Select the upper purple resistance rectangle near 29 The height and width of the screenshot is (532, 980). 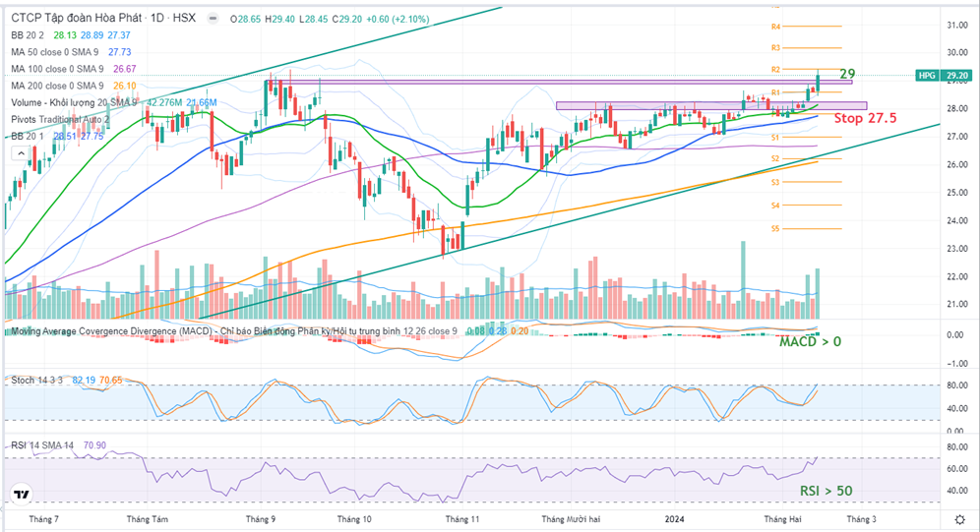tap(561, 82)
